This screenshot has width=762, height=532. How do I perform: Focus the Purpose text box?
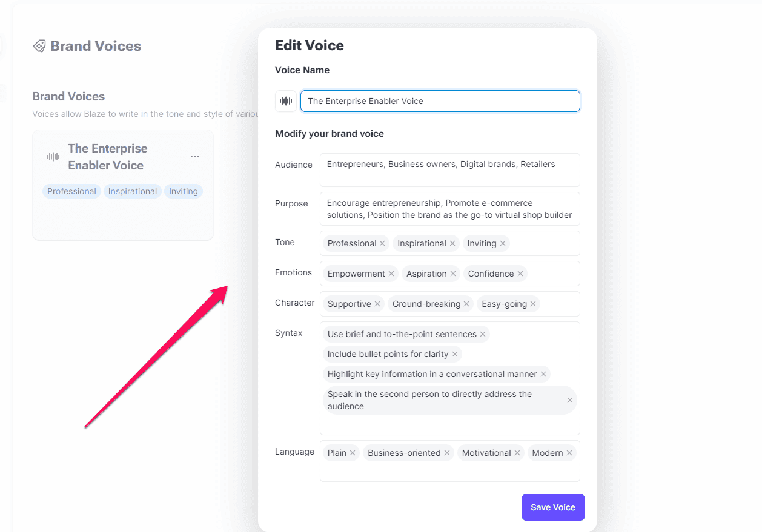449,209
